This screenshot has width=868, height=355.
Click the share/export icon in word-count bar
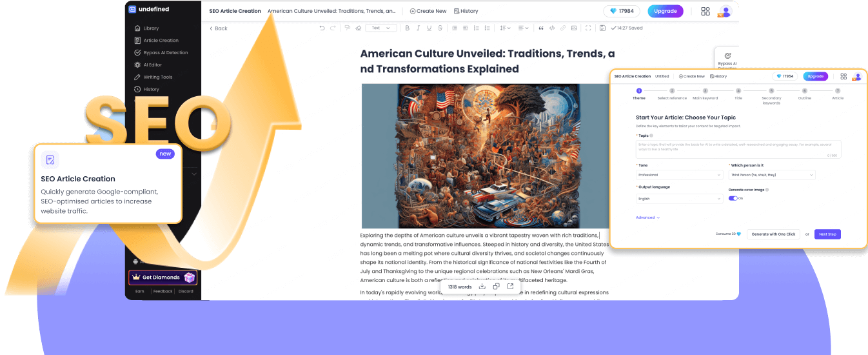510,286
